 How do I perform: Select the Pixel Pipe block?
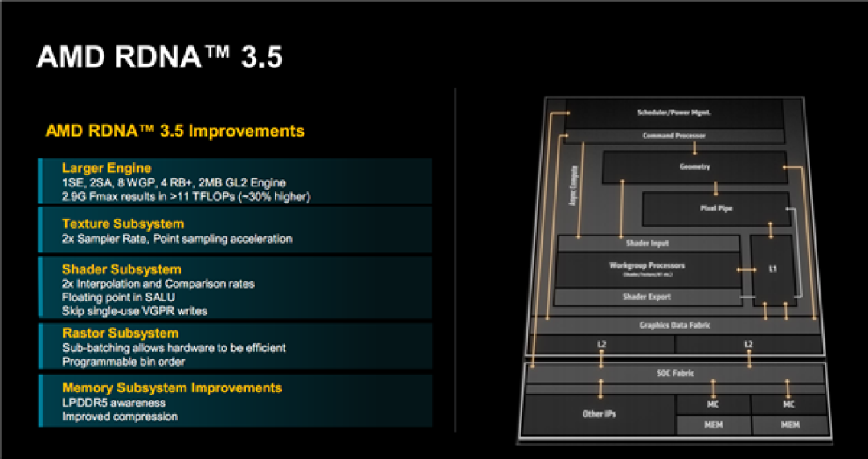point(714,208)
